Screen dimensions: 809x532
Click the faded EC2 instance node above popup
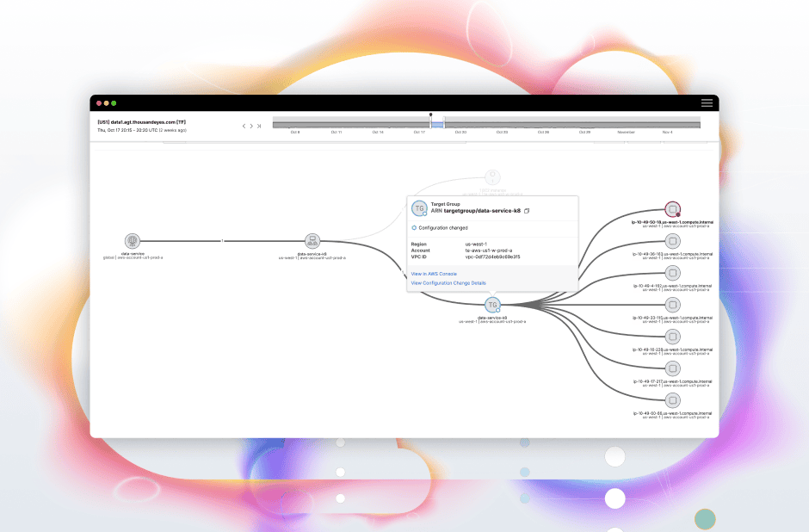tap(492, 177)
